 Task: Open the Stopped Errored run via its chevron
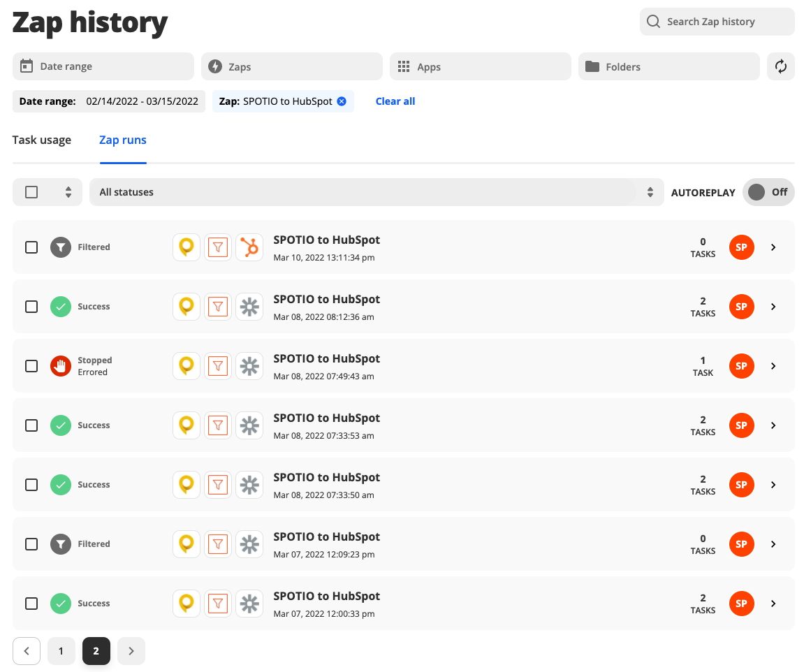pos(773,367)
